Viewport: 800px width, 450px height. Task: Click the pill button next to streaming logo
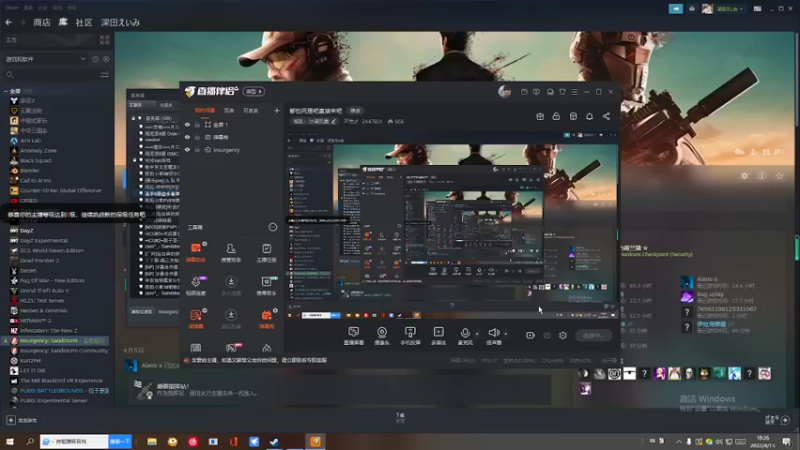coord(254,91)
